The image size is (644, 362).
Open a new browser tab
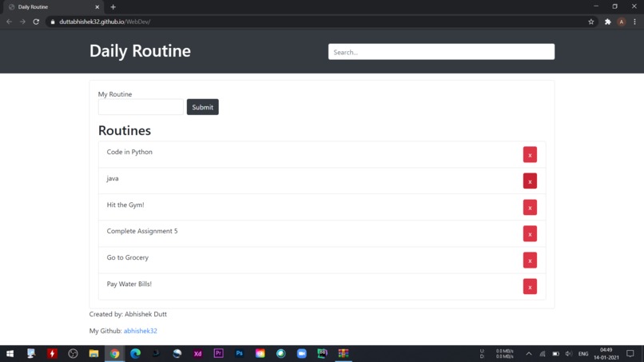113,7
